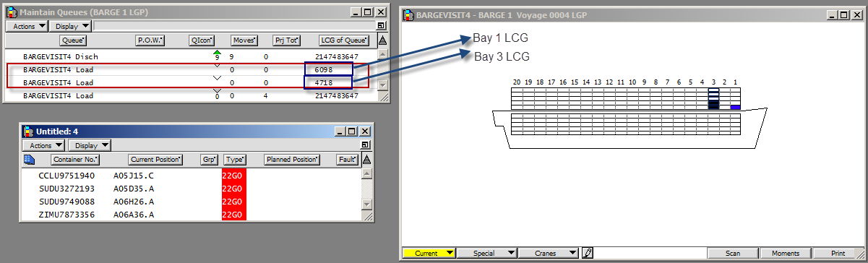Open the yellow Current dropdown
Viewport: 868px width, 263px height.
tap(430, 254)
